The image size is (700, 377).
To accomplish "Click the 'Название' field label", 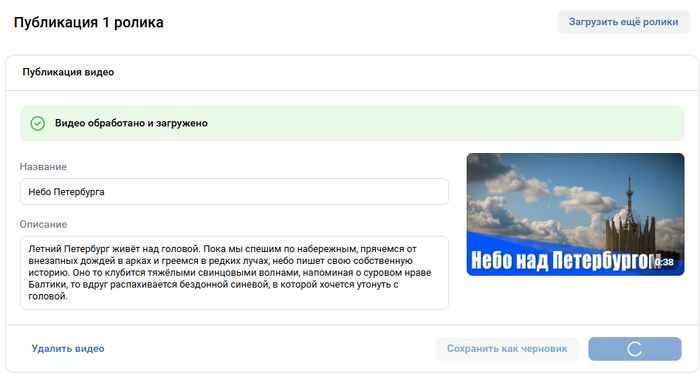I will [43, 167].
